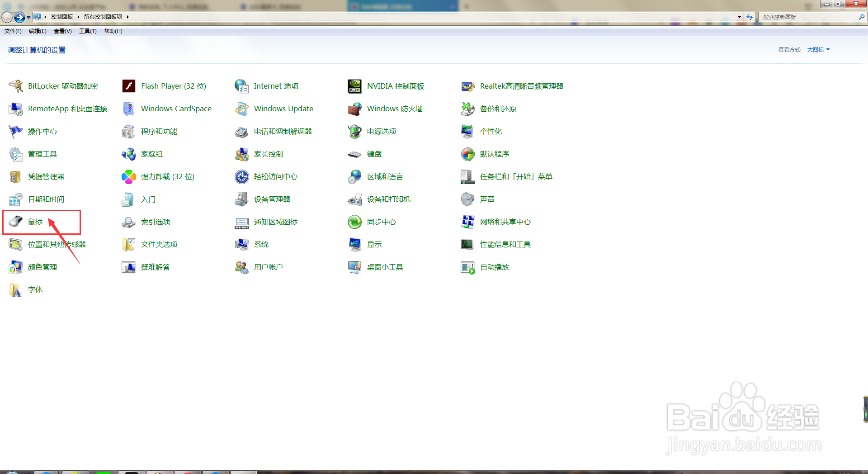Expand the arrow after 控制面板 breadcrumb
The height and width of the screenshot is (474, 868).
point(78,17)
